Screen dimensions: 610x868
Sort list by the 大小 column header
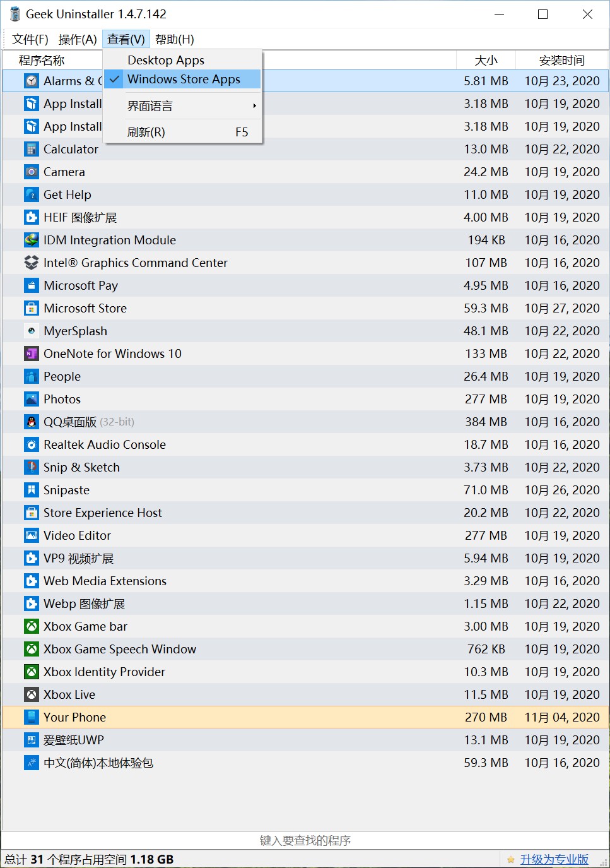(x=486, y=60)
